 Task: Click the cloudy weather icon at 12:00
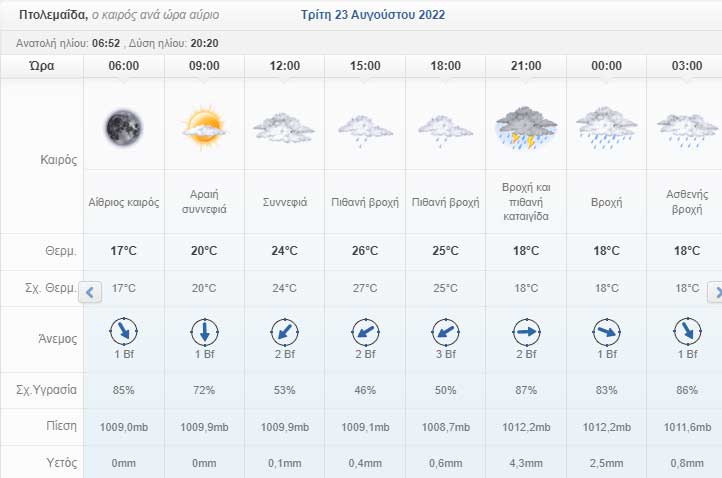pyautogui.click(x=284, y=128)
